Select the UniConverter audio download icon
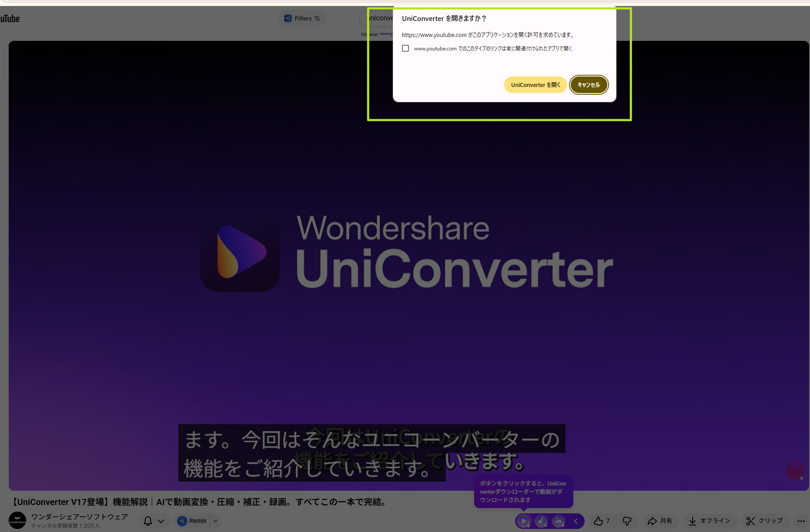This screenshot has width=810, height=532. pos(541,521)
